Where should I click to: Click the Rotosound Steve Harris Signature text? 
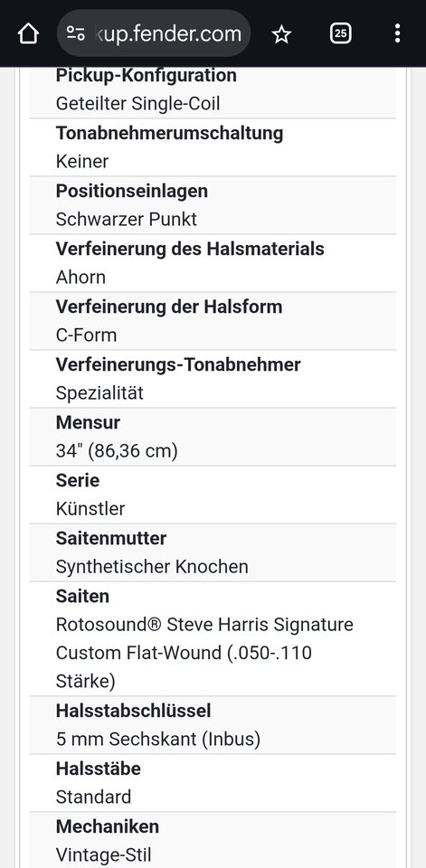[204, 625]
